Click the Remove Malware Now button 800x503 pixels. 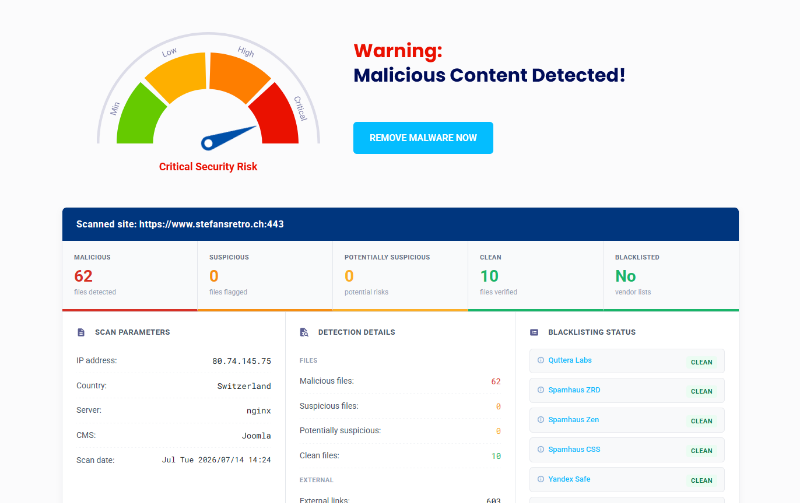point(423,138)
